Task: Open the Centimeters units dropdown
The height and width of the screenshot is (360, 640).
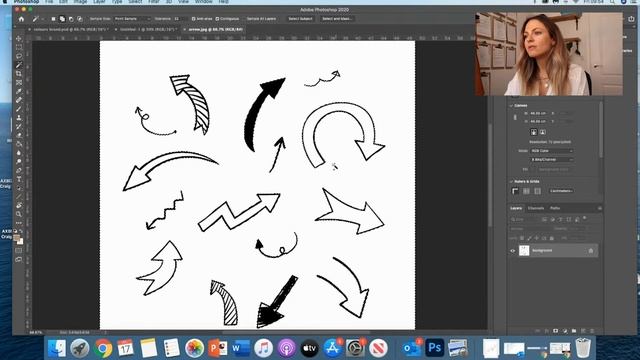Action: tap(561, 191)
